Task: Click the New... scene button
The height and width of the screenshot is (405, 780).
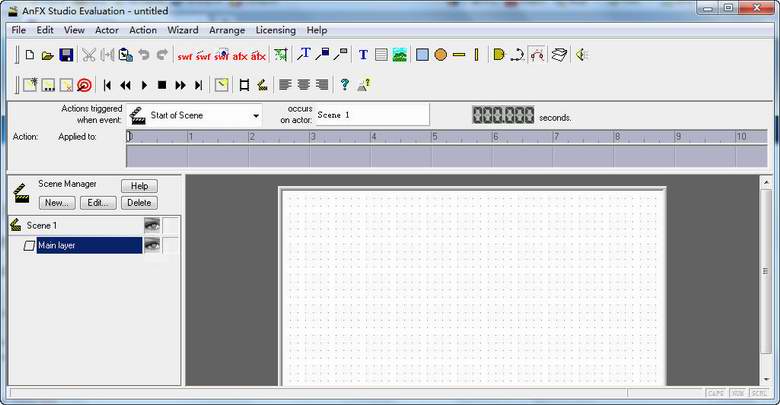Action: click(x=57, y=202)
